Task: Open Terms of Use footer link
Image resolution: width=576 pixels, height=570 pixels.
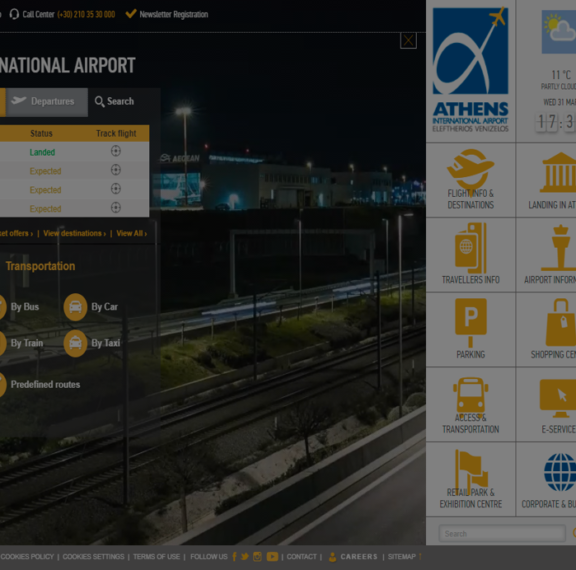Action: tap(156, 557)
